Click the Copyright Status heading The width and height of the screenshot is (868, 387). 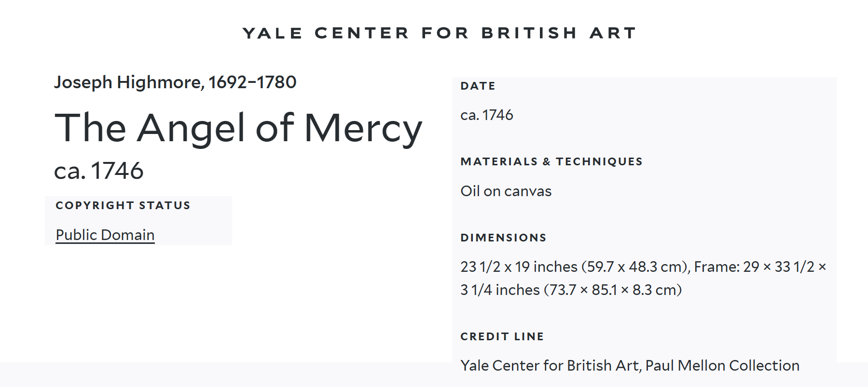(123, 205)
